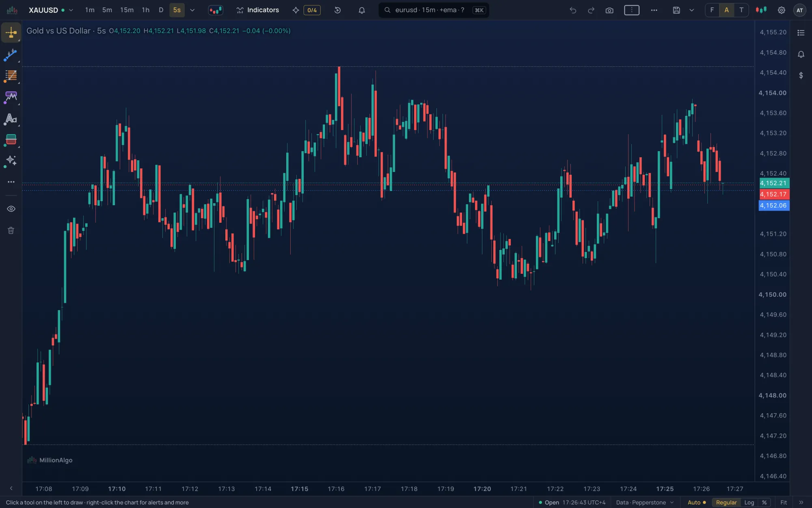Switch to the 1m timeframe
812x508 pixels.
[90, 10]
